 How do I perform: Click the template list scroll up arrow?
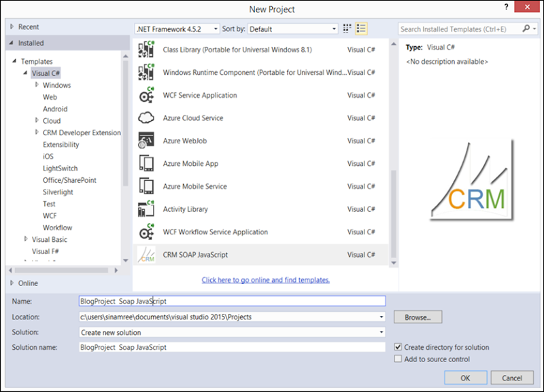point(394,43)
